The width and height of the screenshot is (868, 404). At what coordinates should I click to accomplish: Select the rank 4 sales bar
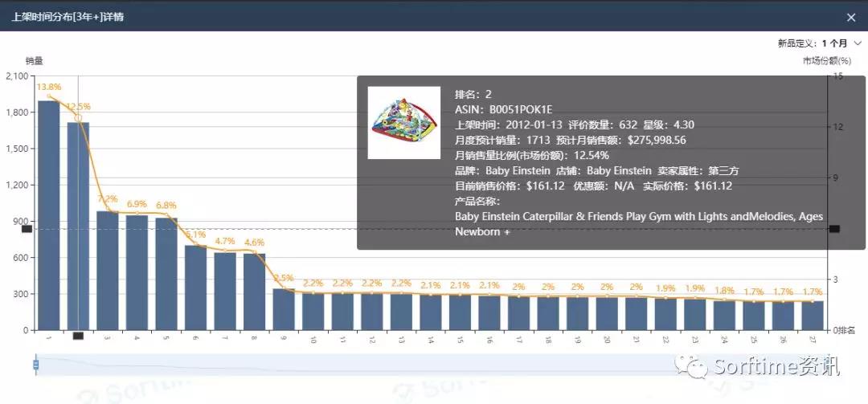(x=137, y=273)
